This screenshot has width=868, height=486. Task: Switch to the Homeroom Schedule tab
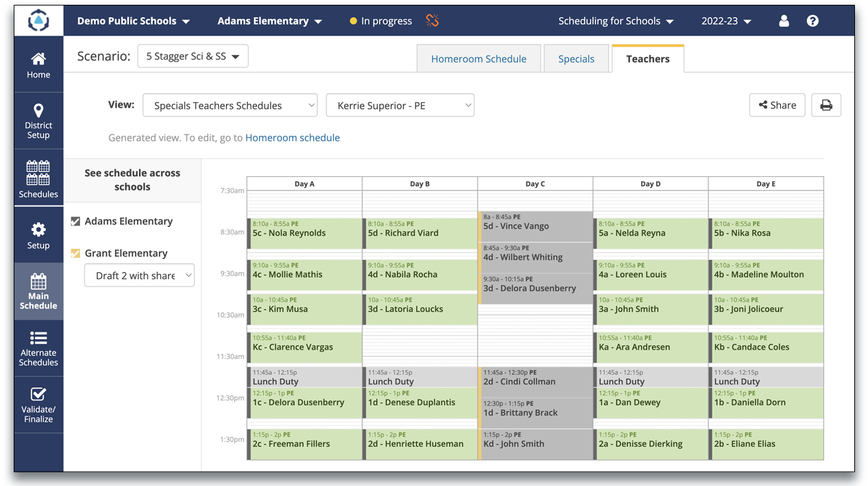479,59
